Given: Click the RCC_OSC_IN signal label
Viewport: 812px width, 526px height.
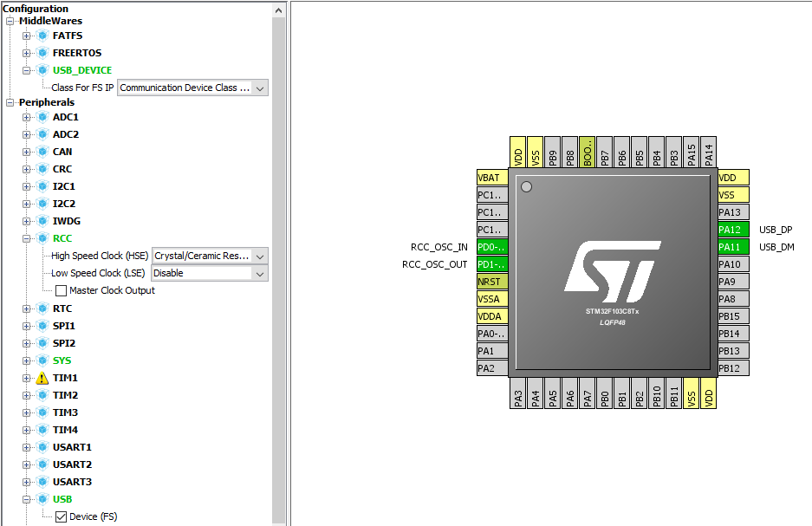Looking at the screenshot, I should pos(439,247).
